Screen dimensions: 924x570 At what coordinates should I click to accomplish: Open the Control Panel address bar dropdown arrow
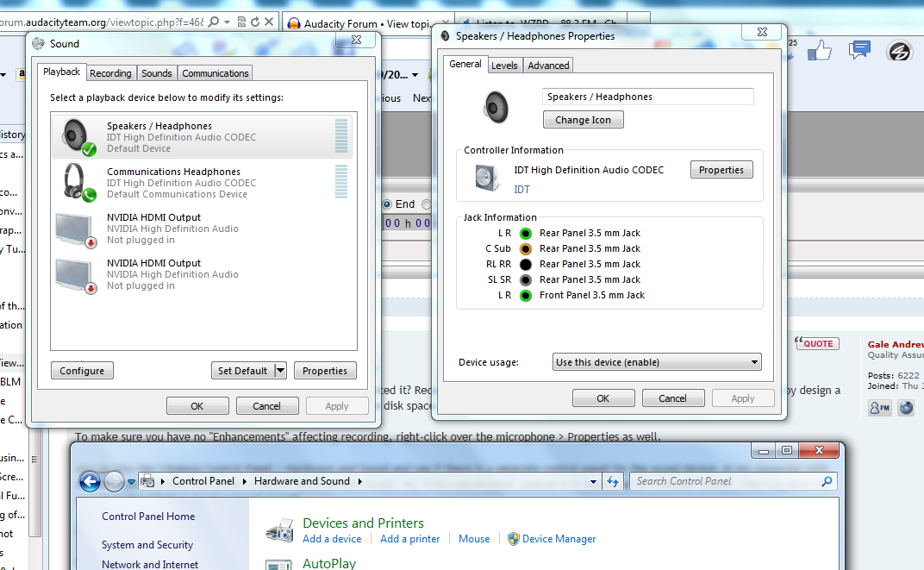(x=592, y=481)
